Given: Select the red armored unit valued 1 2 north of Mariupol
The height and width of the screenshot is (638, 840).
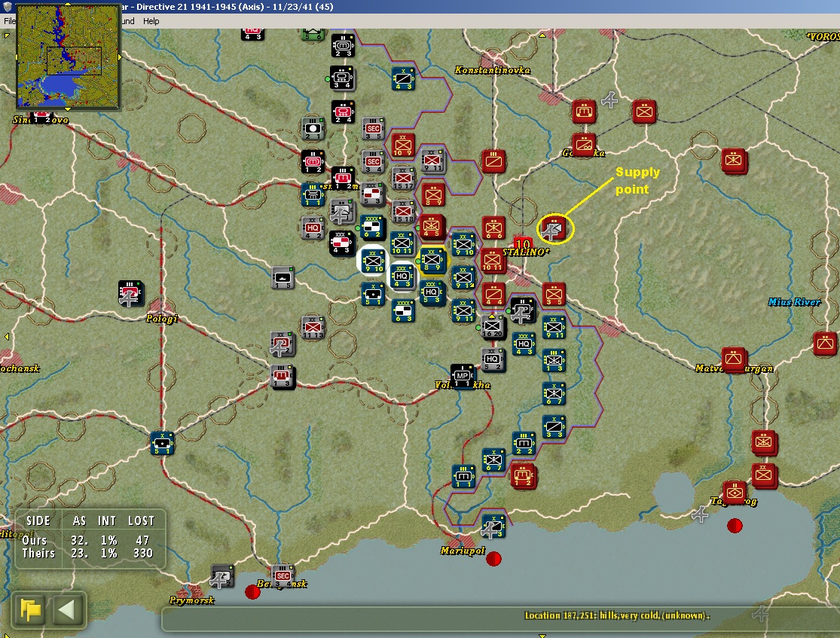Looking at the screenshot, I should click(x=523, y=476).
